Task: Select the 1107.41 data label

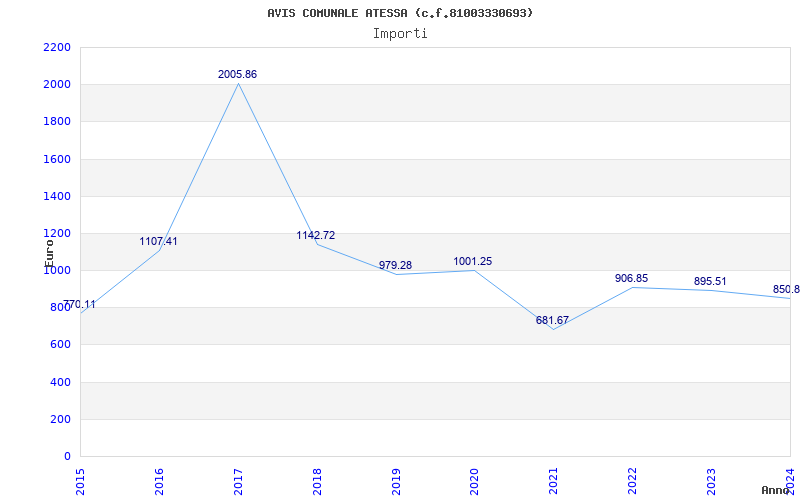Action: [158, 241]
